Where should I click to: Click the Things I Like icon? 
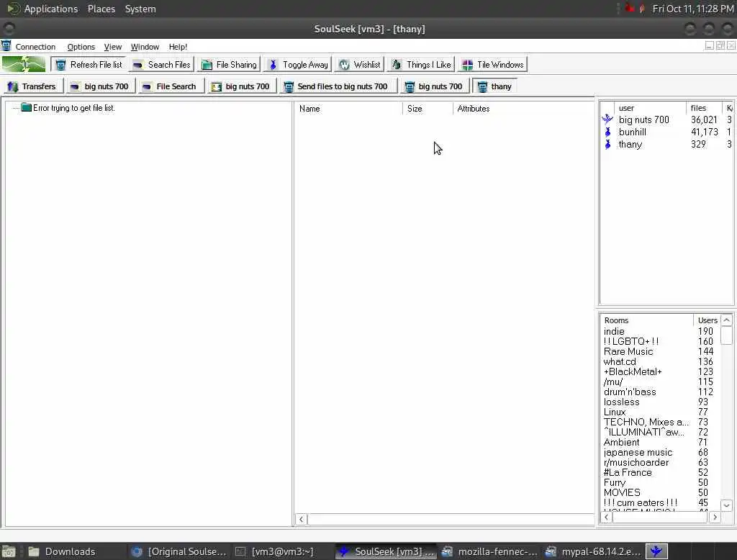[x=397, y=64]
